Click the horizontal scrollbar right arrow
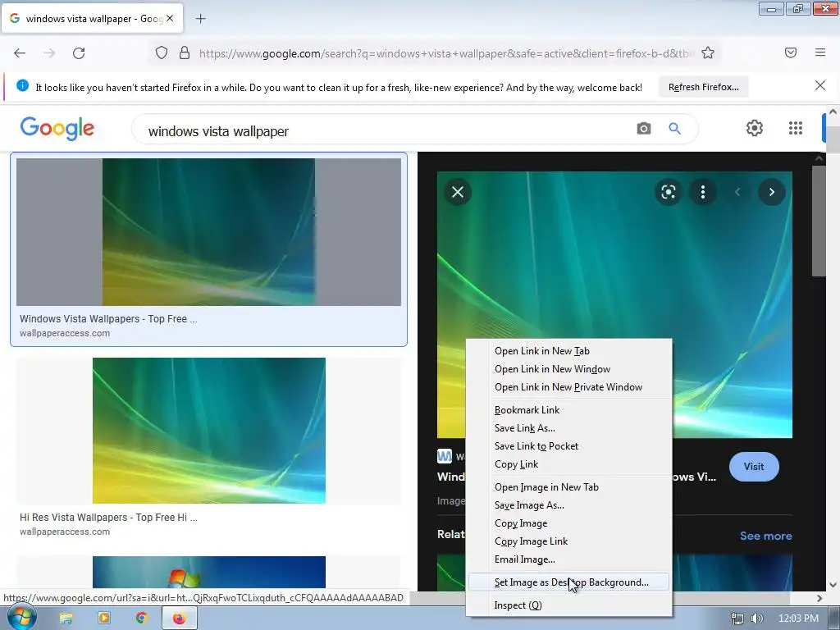Screen dimensions: 840x630 pyautogui.click(x=819, y=598)
